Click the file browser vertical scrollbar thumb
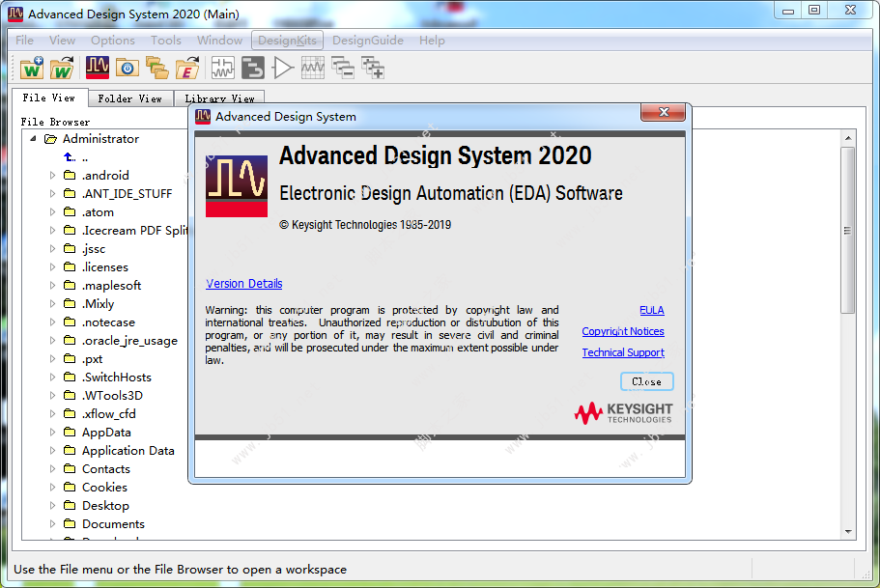880x588 pixels. [848, 230]
